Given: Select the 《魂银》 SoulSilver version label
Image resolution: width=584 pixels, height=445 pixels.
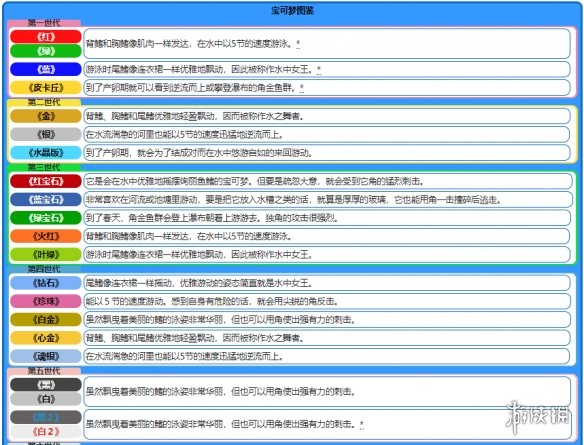Looking at the screenshot, I should point(45,356).
